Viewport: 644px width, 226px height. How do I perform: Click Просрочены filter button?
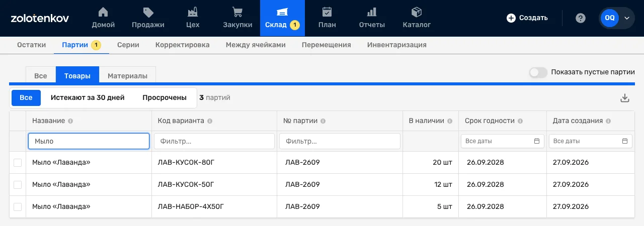tap(165, 97)
